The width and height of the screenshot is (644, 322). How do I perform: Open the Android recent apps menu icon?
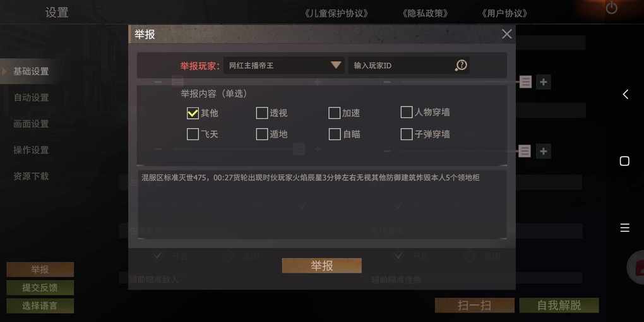624,228
